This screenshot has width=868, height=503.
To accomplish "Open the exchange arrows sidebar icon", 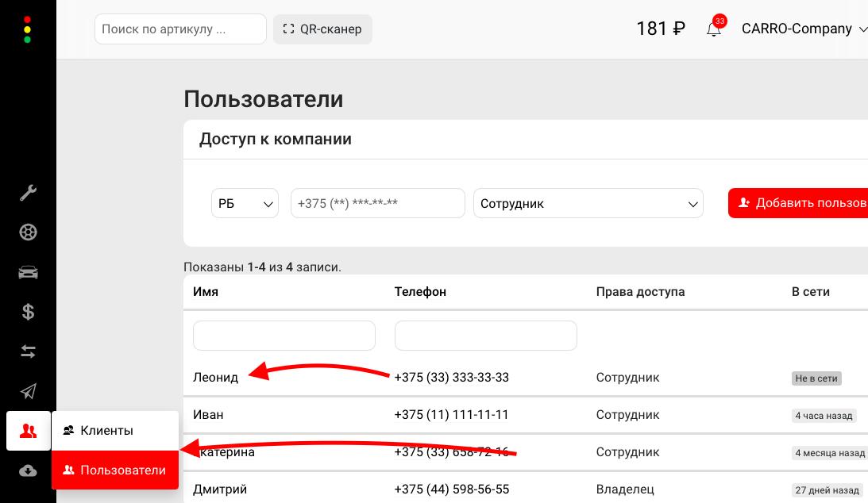I will (x=29, y=351).
